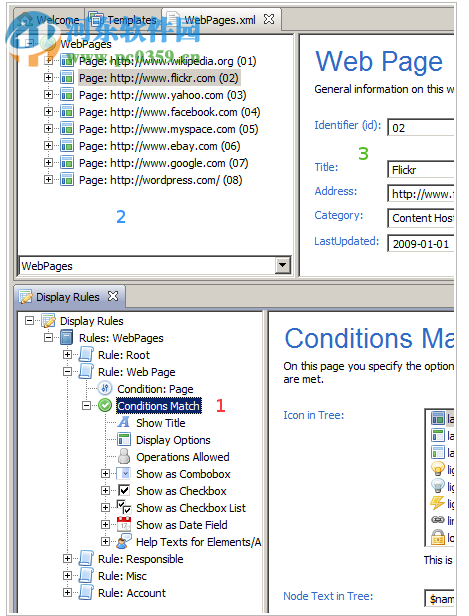469x616 pixels.
Task: Expand the yahoo.com (03) page node
Action: [48, 95]
